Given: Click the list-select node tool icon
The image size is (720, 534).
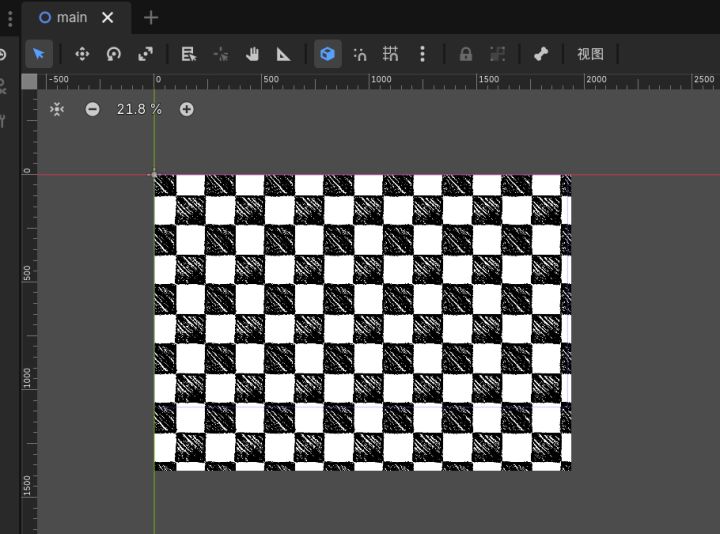Looking at the screenshot, I should pos(189,54).
